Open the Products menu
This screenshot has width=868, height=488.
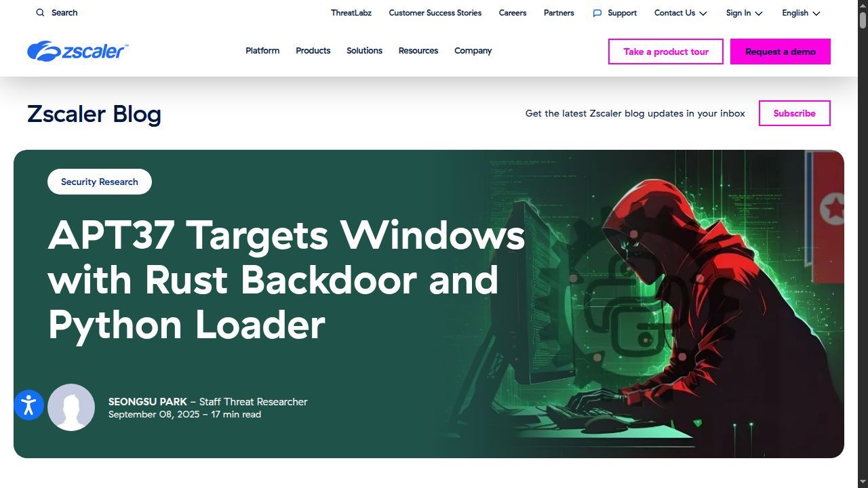313,51
